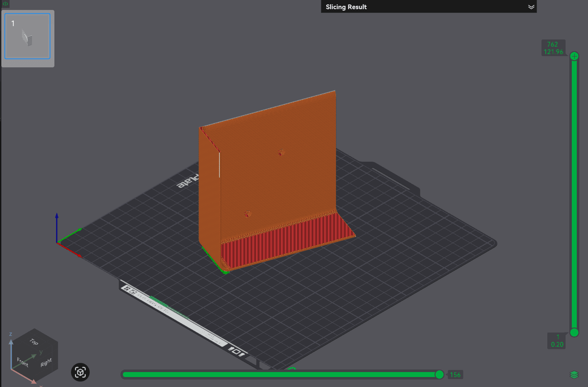Toggle visibility of the Slicing Result overlay
Viewport: 588px width, 387px height.
pyautogui.click(x=531, y=7)
